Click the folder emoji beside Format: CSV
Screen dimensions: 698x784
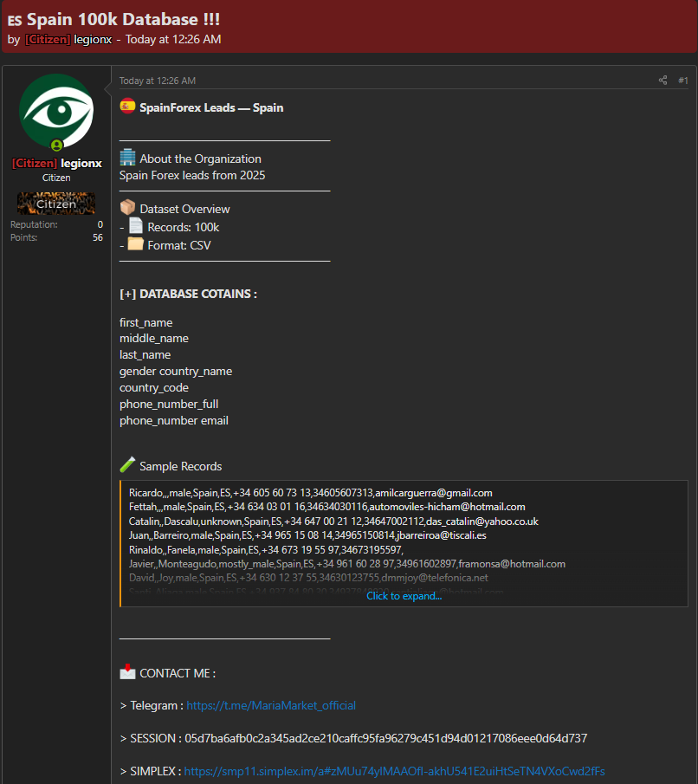pos(135,244)
